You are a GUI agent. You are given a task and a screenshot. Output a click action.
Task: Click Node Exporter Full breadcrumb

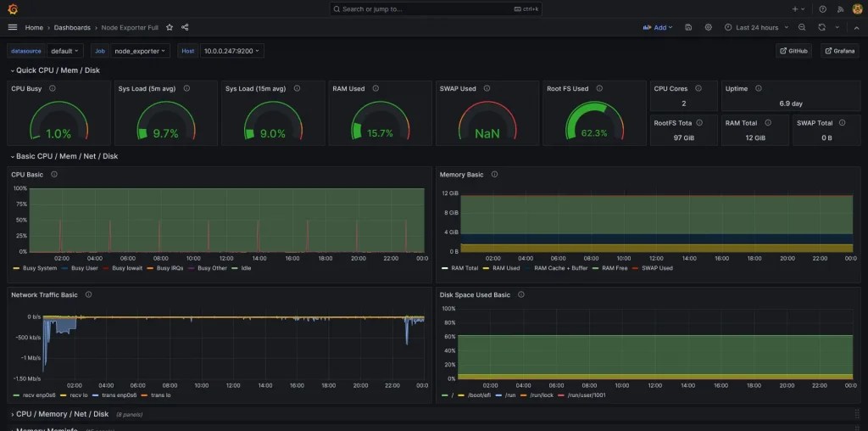pos(130,27)
